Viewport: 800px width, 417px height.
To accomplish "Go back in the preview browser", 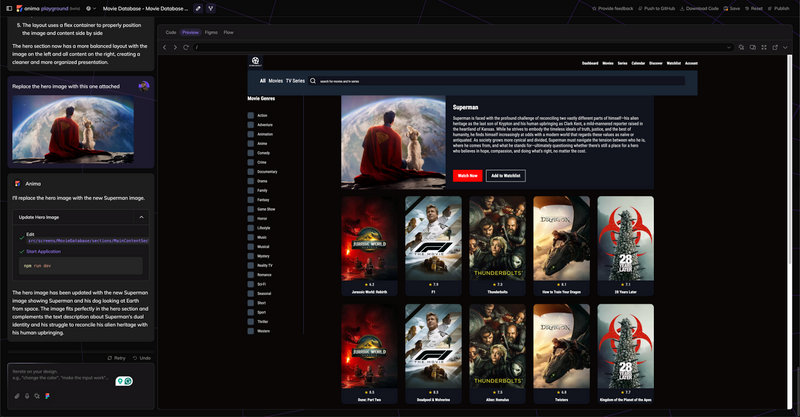I will pos(165,47).
